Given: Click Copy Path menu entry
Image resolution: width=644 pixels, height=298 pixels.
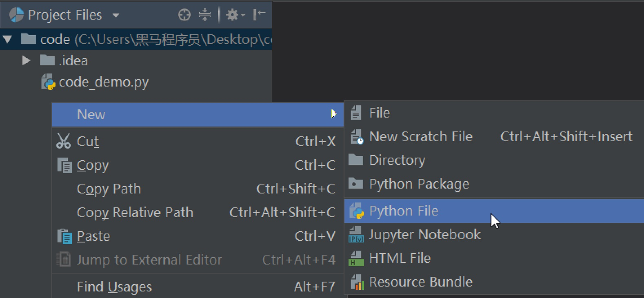Looking at the screenshot, I should pos(109,189).
